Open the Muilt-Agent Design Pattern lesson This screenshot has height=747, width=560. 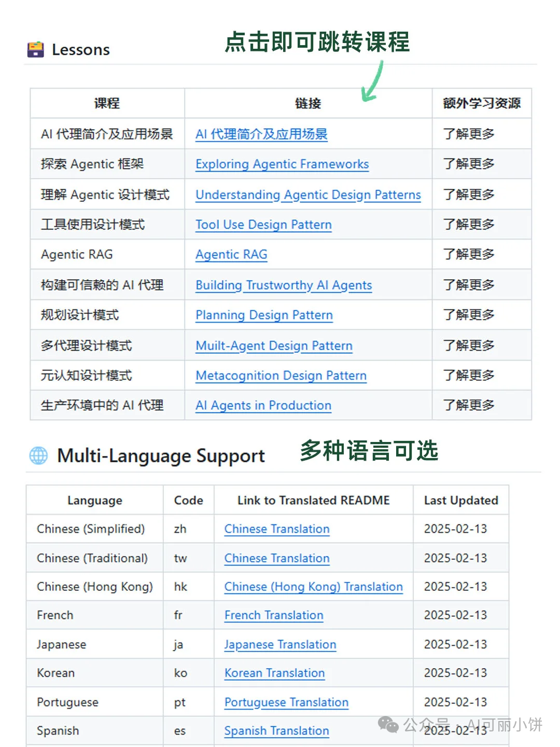(x=274, y=345)
